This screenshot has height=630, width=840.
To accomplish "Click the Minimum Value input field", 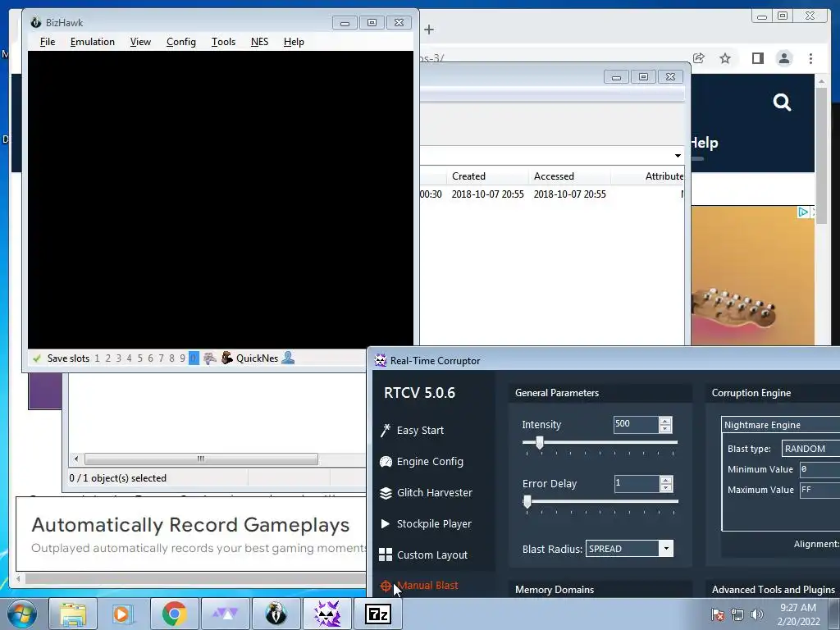I will (x=819, y=469).
